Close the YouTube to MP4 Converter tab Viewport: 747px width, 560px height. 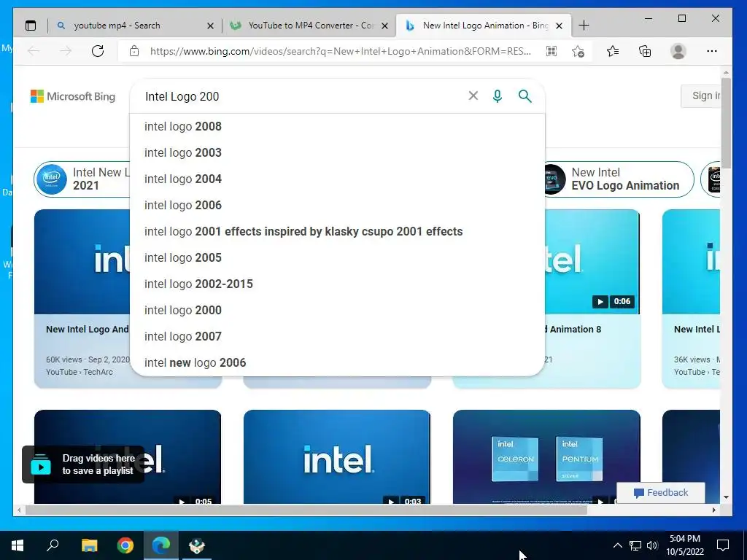pos(385,26)
